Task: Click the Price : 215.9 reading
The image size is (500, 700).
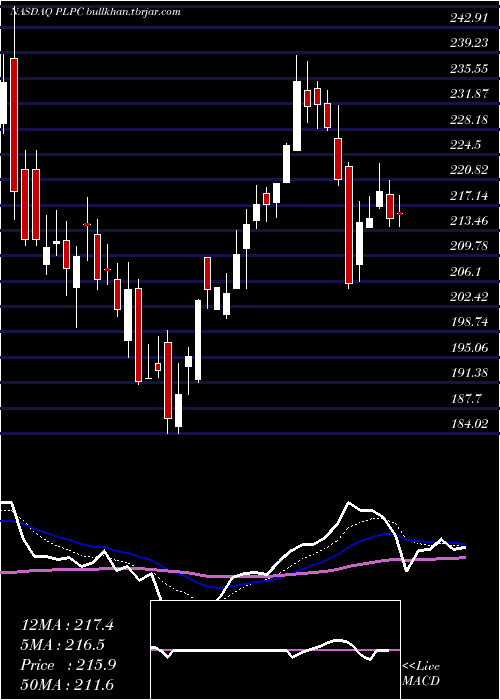Action: click(68, 665)
